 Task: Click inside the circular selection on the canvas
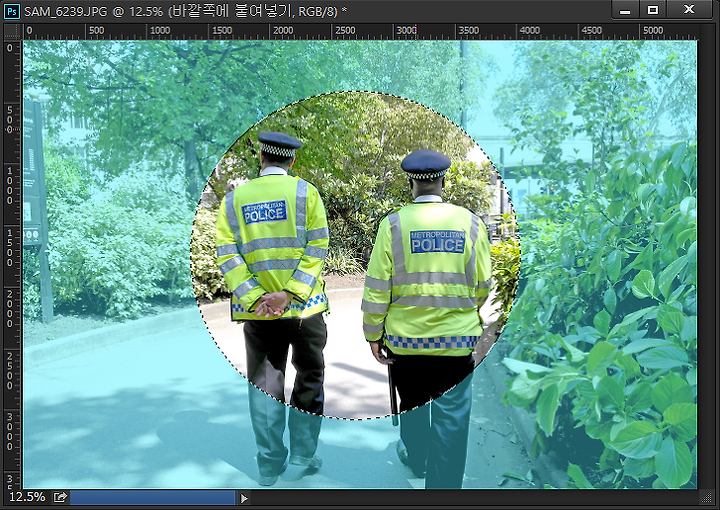[x=355, y=255]
